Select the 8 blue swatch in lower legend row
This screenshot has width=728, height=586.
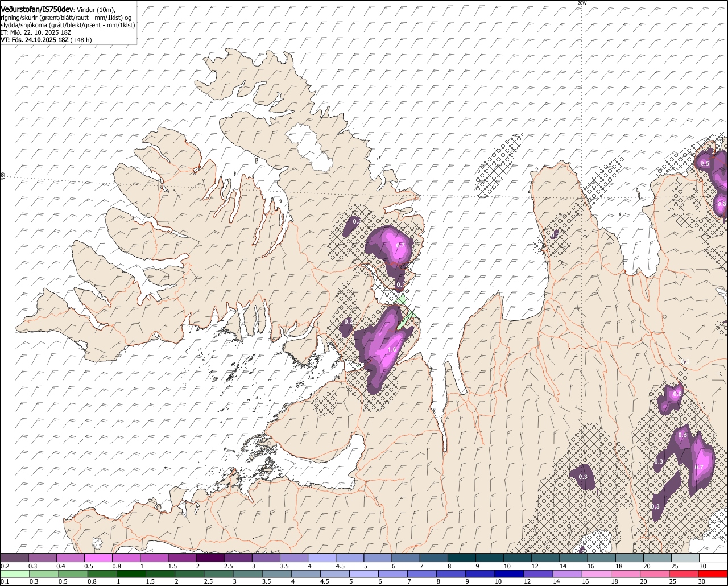click(451, 573)
